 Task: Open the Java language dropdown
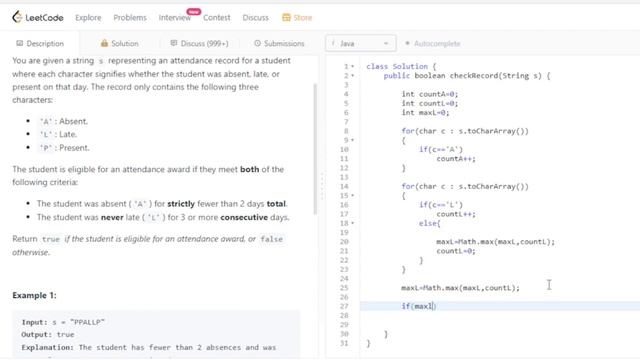(x=360, y=43)
